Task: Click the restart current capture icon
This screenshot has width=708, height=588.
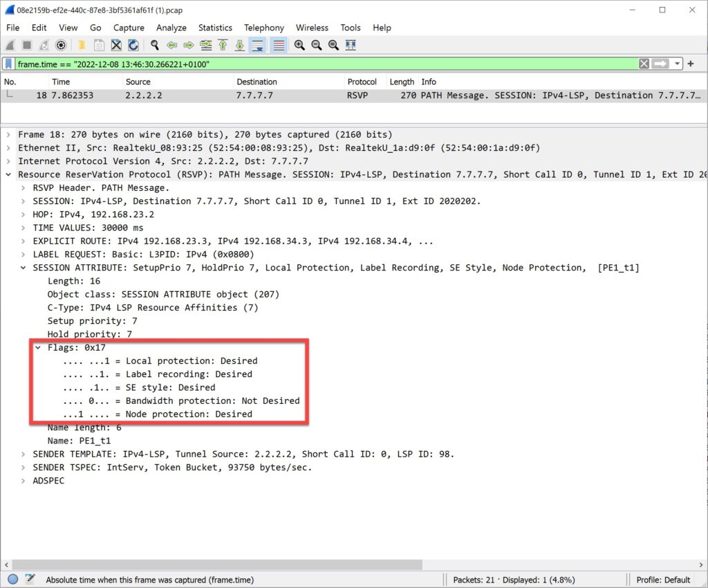Action: pyautogui.click(x=42, y=45)
